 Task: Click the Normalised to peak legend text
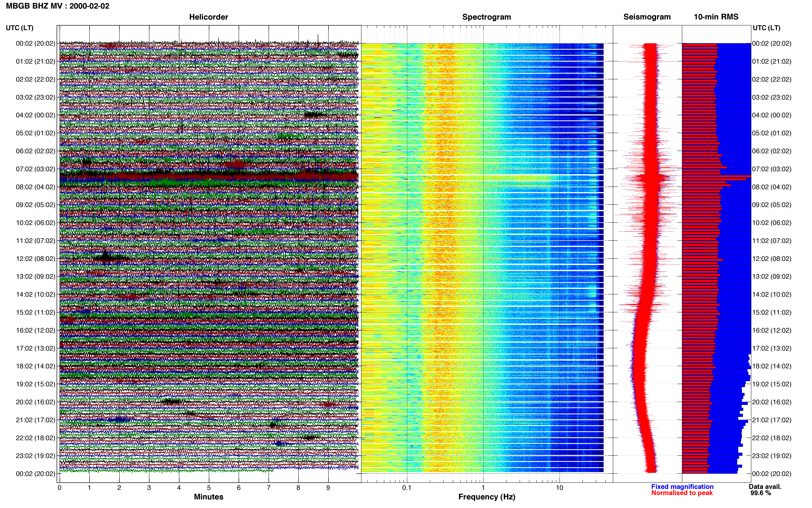click(x=682, y=493)
